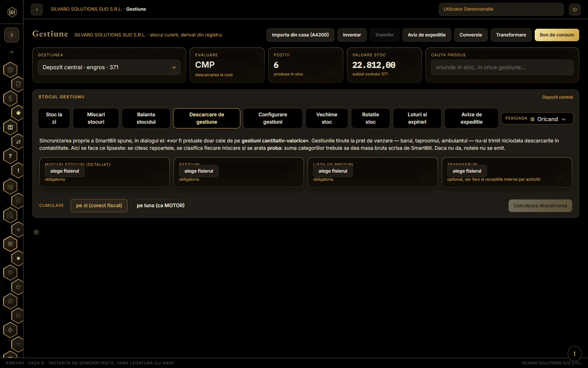This screenshot has height=368, width=588.
Task: Open the Perioada 'Oricand' dropdown
Action: click(x=537, y=118)
